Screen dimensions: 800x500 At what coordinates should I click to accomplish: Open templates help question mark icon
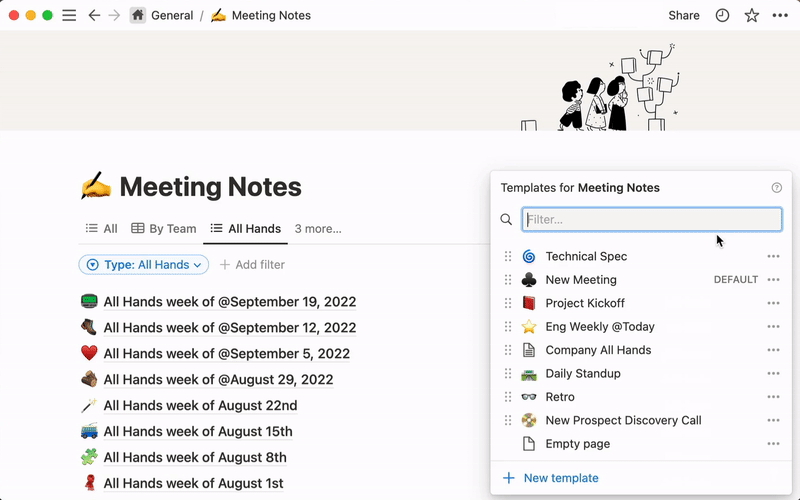click(777, 188)
